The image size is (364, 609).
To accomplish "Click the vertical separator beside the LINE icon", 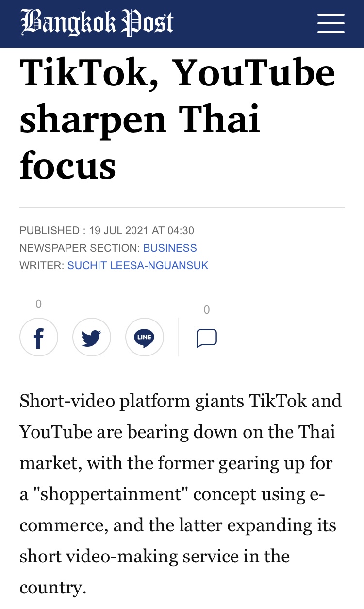I will [x=179, y=337].
